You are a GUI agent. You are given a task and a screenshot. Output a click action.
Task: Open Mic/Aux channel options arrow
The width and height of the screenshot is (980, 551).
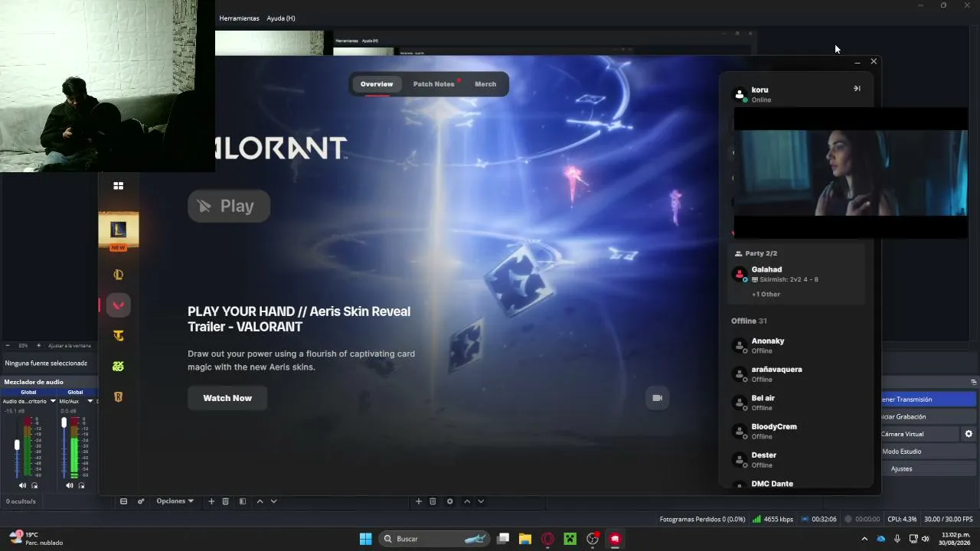tap(90, 401)
